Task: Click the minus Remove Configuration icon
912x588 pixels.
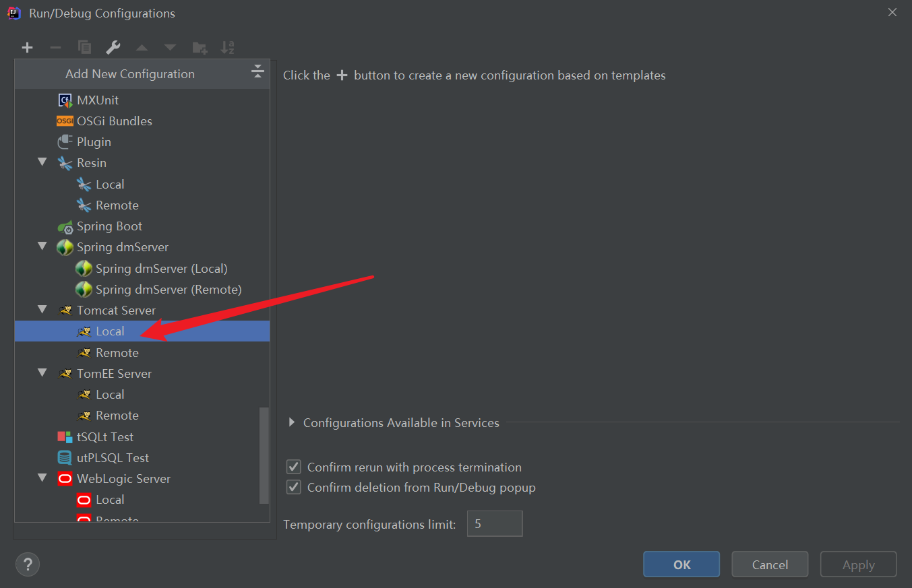Action: [x=56, y=48]
